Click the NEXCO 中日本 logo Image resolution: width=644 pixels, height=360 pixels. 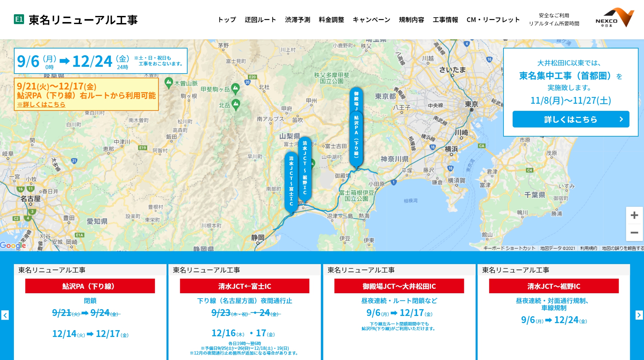[615, 18]
